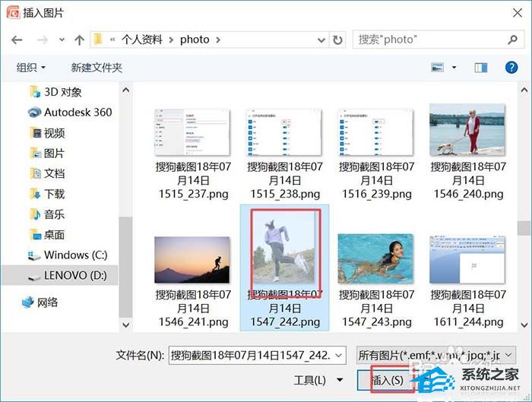Click file list scrollbar down arrow
Viewport: 532px width, 402px height.
coord(524,325)
